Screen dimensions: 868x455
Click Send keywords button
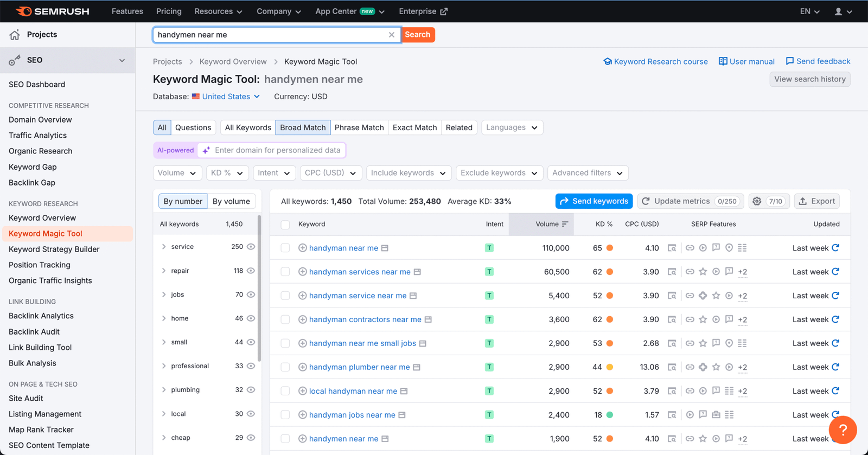594,201
